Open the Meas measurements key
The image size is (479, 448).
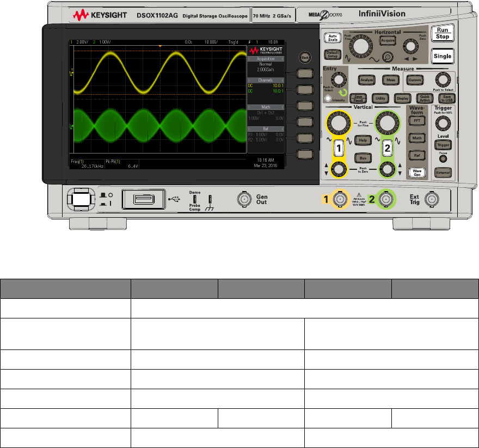coord(391,80)
